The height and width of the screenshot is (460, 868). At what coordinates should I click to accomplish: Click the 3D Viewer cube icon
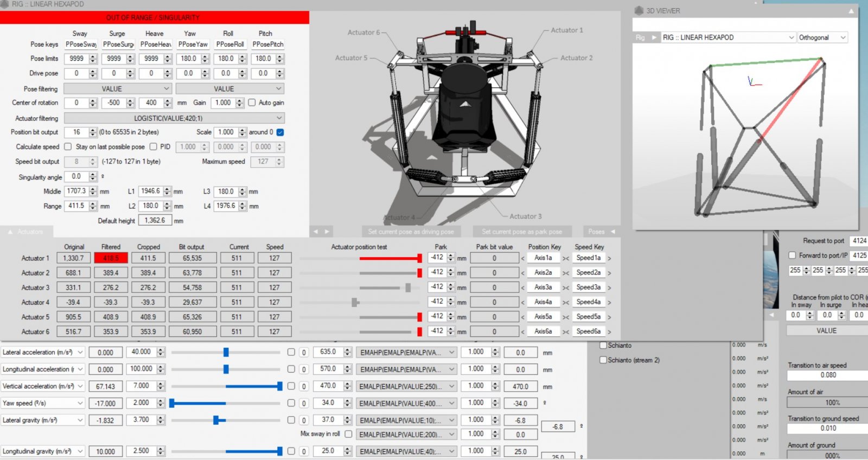639,10
